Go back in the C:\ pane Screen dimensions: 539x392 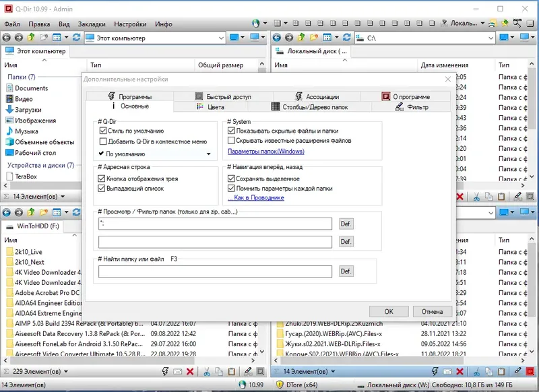[x=277, y=38]
